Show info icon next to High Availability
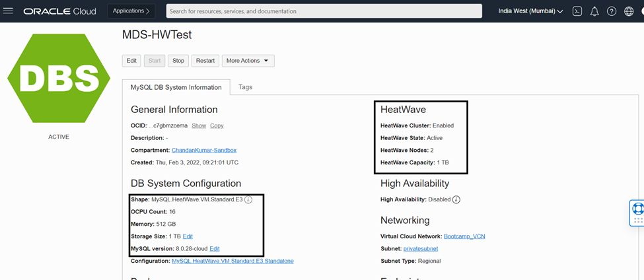The height and width of the screenshot is (280, 644). 456,200
